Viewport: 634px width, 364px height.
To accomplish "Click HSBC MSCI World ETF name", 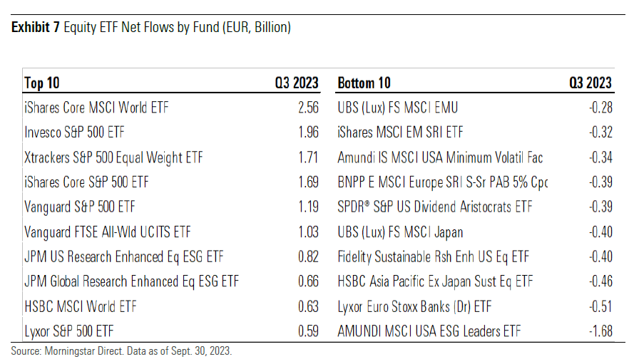I will click(x=80, y=307).
